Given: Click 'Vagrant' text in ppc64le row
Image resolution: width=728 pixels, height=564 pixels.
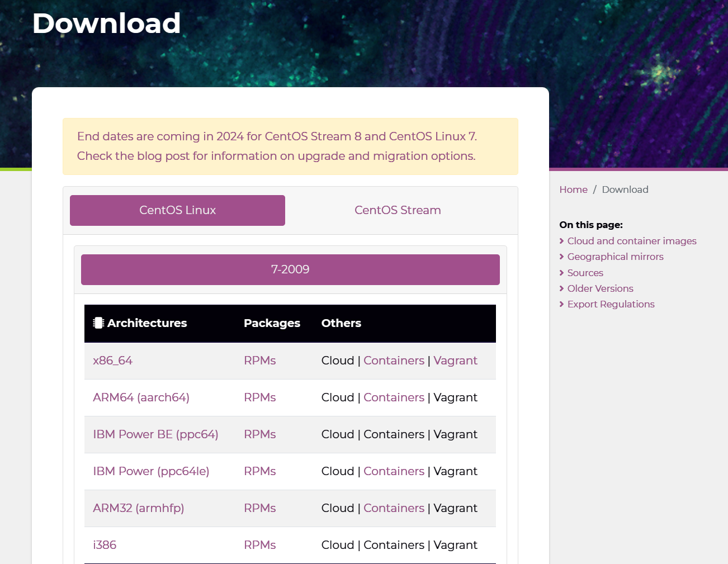Looking at the screenshot, I should point(455,471).
